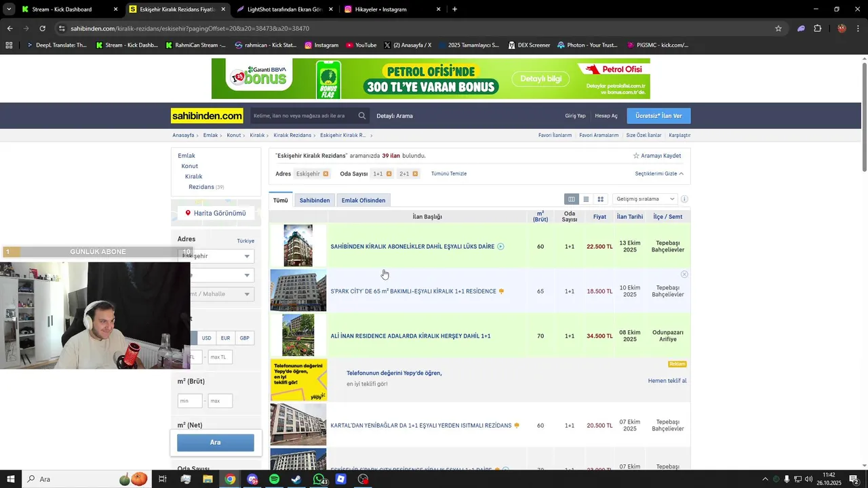Open WhatsApp from the taskbar
The width and height of the screenshot is (868, 488).
coord(319,479)
